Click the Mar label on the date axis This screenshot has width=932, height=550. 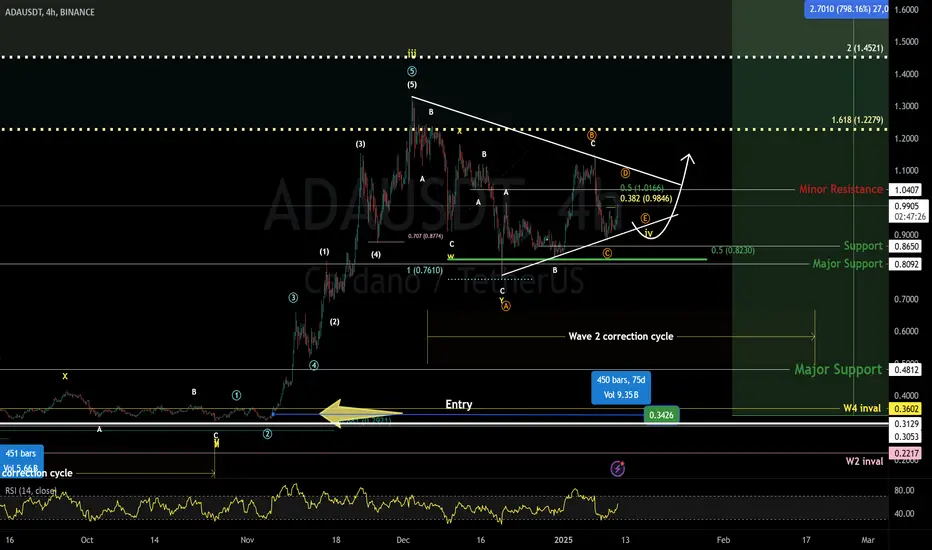(x=868, y=540)
